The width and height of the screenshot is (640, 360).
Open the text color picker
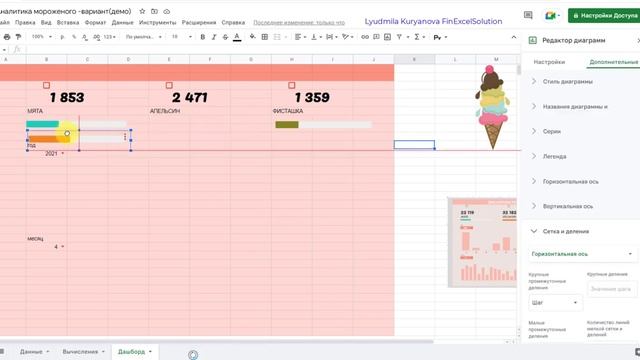coord(237,37)
